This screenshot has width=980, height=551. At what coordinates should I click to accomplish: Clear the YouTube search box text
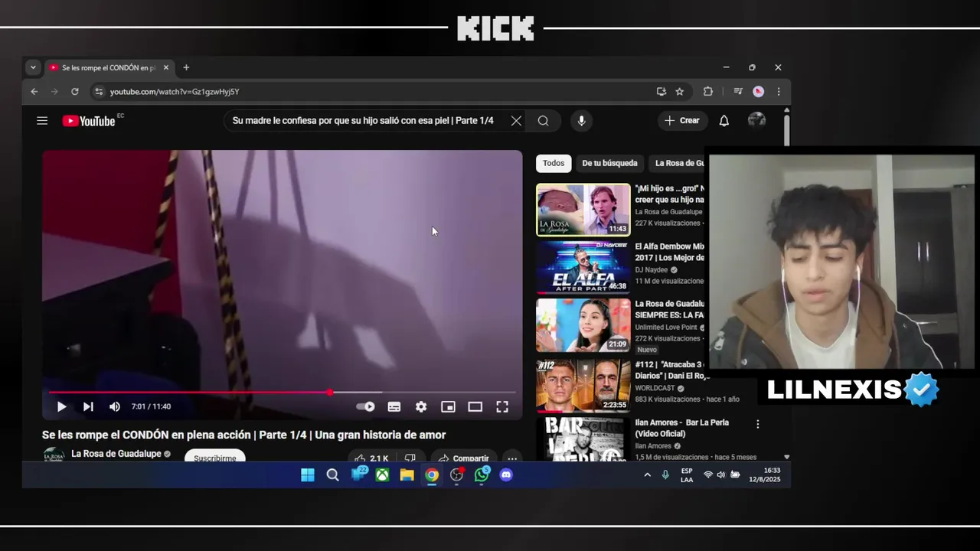click(x=516, y=121)
